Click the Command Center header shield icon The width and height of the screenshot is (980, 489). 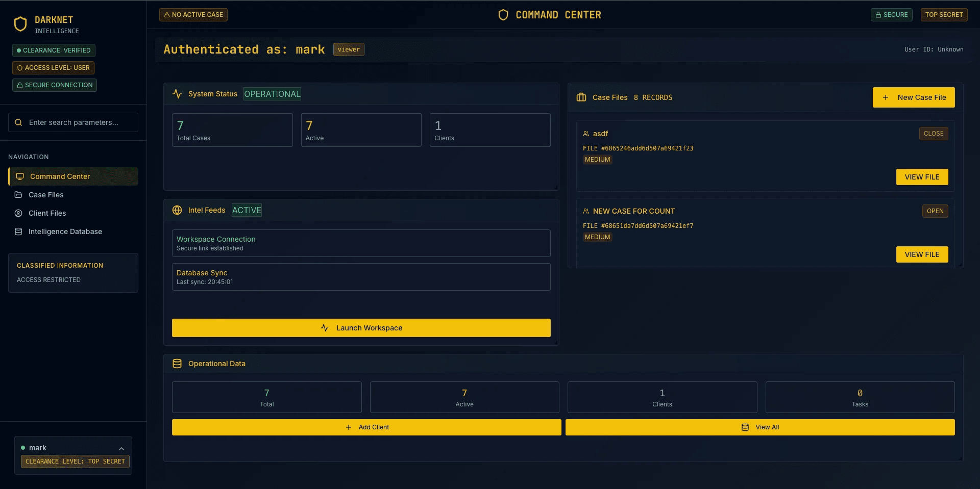coord(503,15)
